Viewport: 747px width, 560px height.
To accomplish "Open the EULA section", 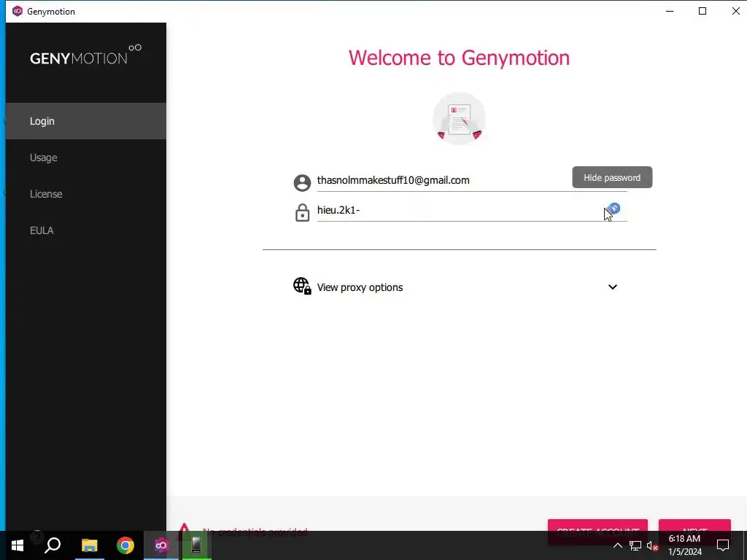I will coord(86,230).
